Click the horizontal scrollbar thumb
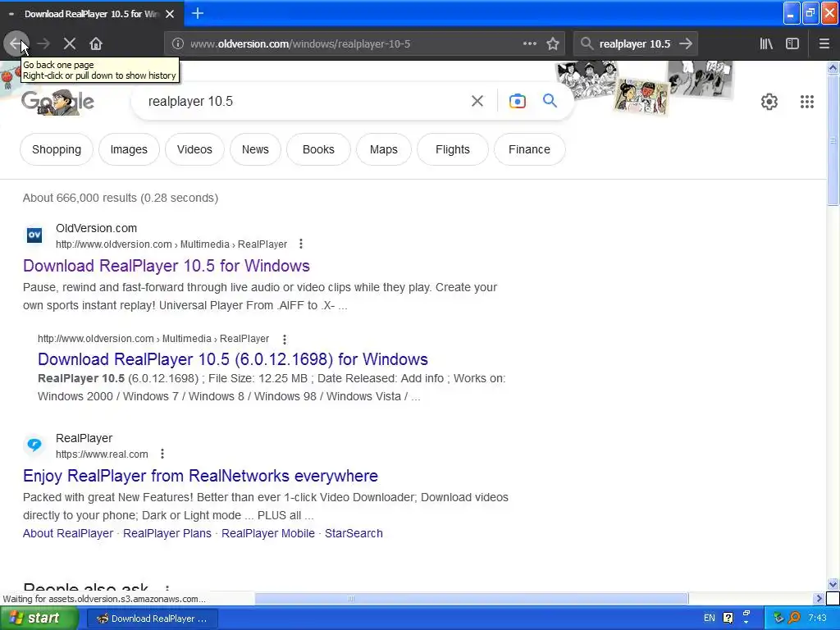The height and width of the screenshot is (630, 840). click(x=472, y=598)
